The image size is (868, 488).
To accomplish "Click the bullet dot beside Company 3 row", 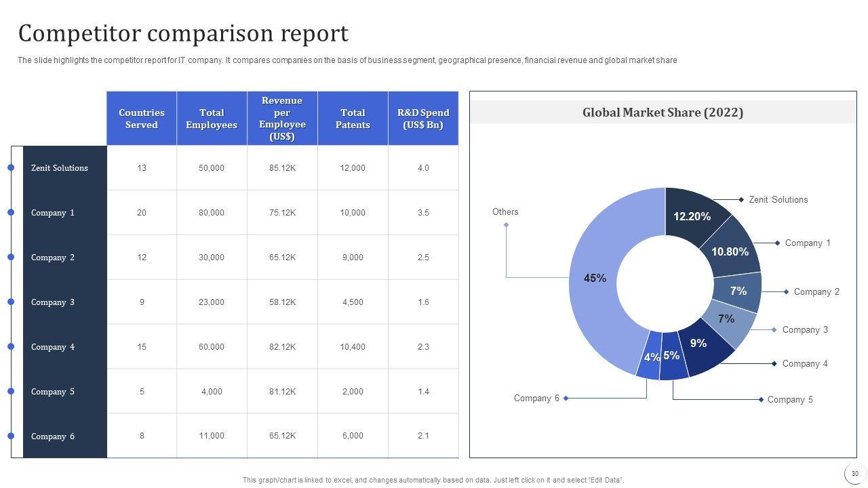I will (11, 302).
